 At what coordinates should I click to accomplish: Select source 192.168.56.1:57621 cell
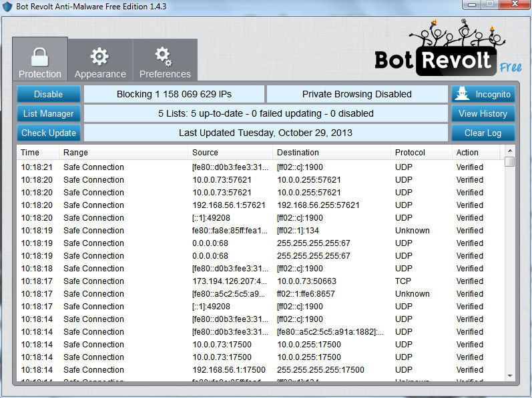(229, 205)
